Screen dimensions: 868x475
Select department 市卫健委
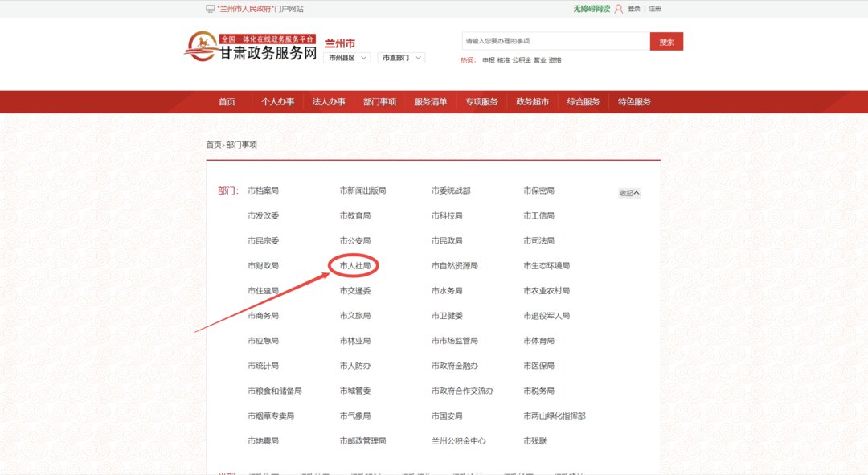[447, 316]
